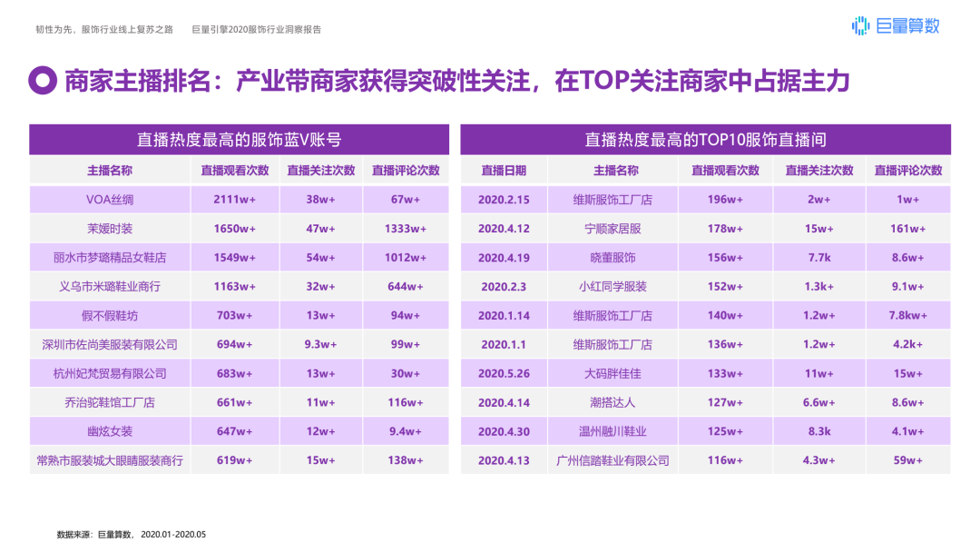Viewport: 980px width, 552px height.
Task: Select the date 2020.1.14
Action: point(504,316)
